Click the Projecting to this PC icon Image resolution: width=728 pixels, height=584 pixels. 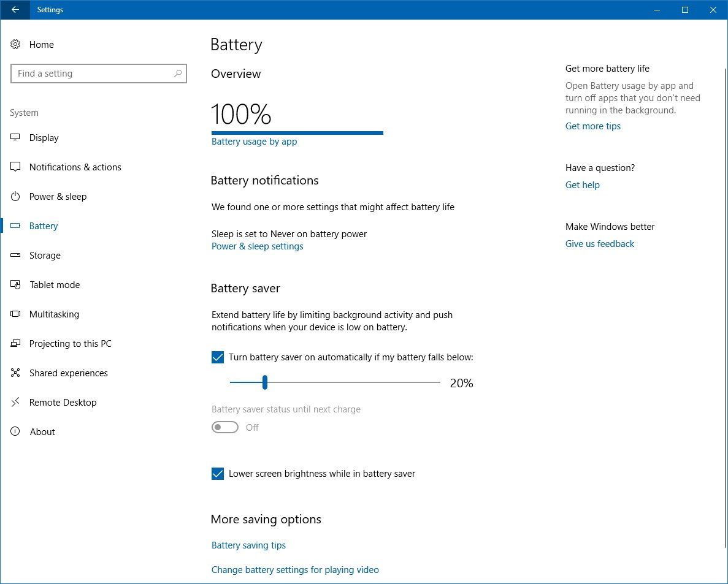[15, 343]
